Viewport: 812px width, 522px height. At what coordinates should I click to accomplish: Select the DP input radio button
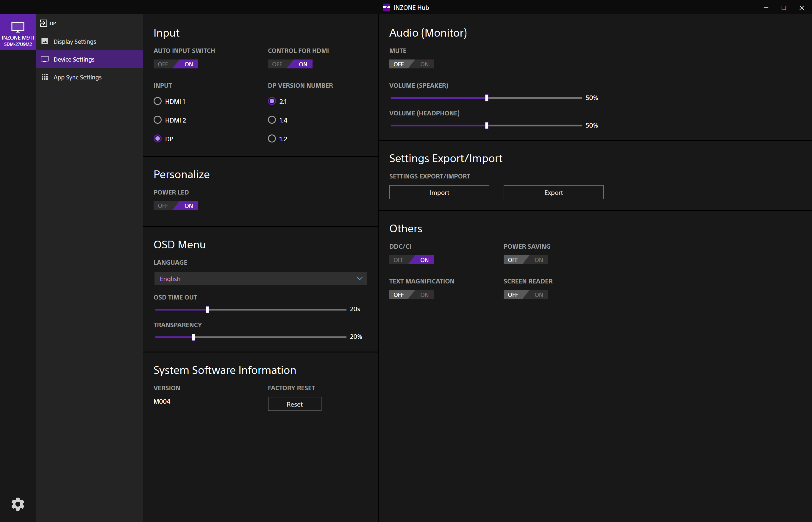pyautogui.click(x=157, y=138)
